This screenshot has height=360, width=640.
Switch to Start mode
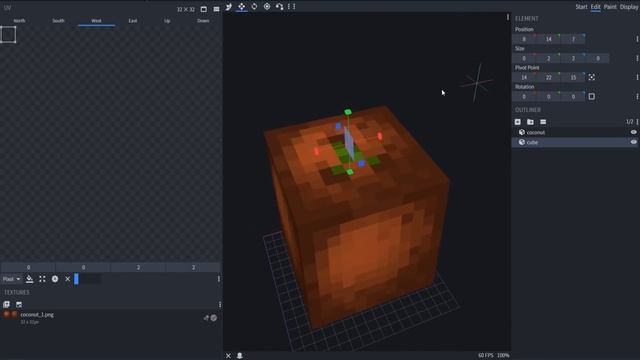click(581, 7)
